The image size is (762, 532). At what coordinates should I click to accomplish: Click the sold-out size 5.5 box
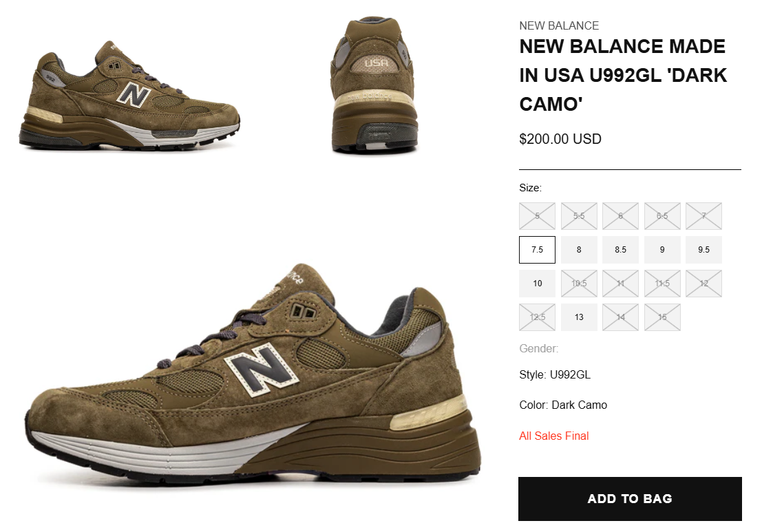(x=579, y=216)
